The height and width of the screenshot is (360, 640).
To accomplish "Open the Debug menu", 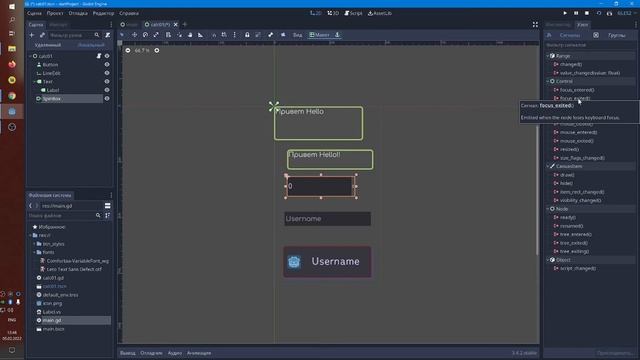I will [x=78, y=13].
